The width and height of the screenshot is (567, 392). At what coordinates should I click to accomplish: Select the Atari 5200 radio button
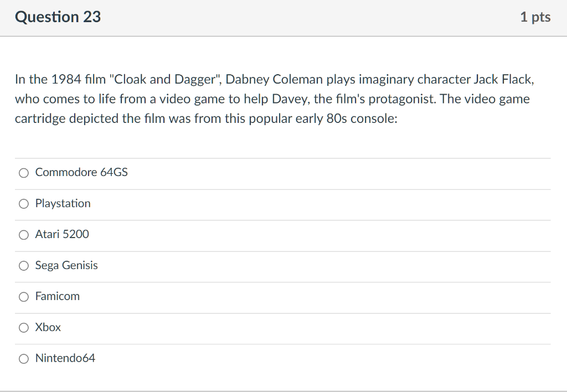click(x=23, y=235)
